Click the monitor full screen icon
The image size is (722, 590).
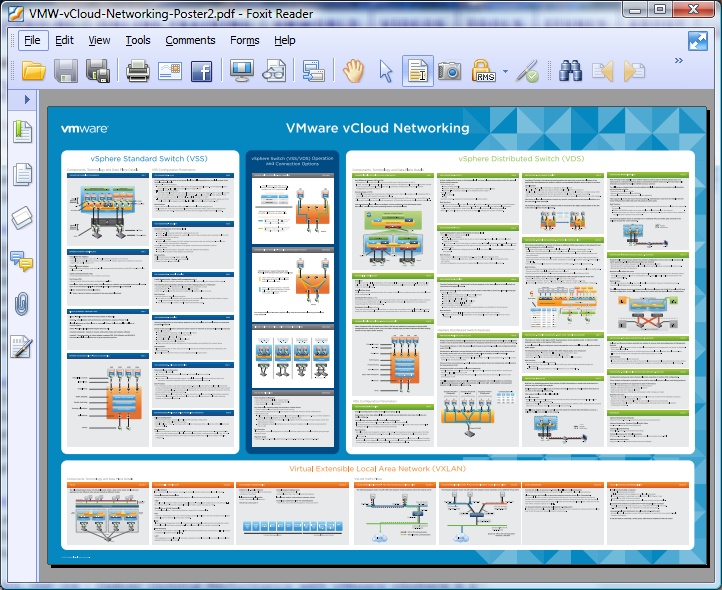click(242, 71)
